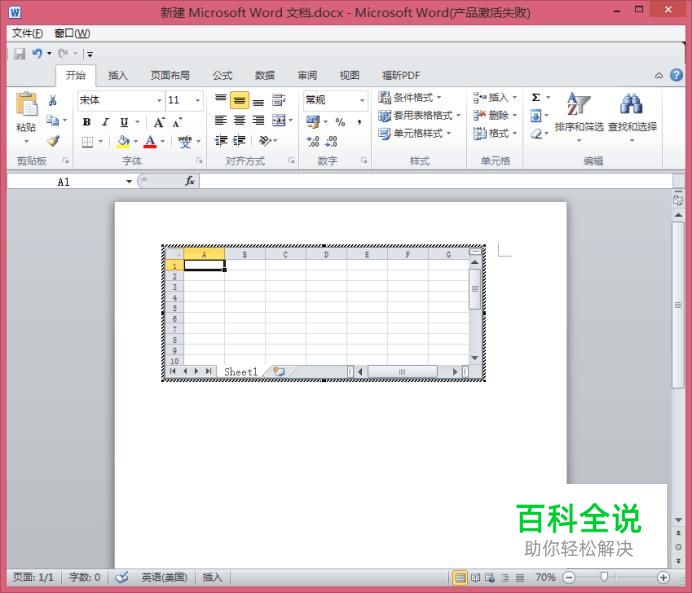This screenshot has height=593, width=692.
Task: Toggle center text horizontally
Action: coord(239,120)
